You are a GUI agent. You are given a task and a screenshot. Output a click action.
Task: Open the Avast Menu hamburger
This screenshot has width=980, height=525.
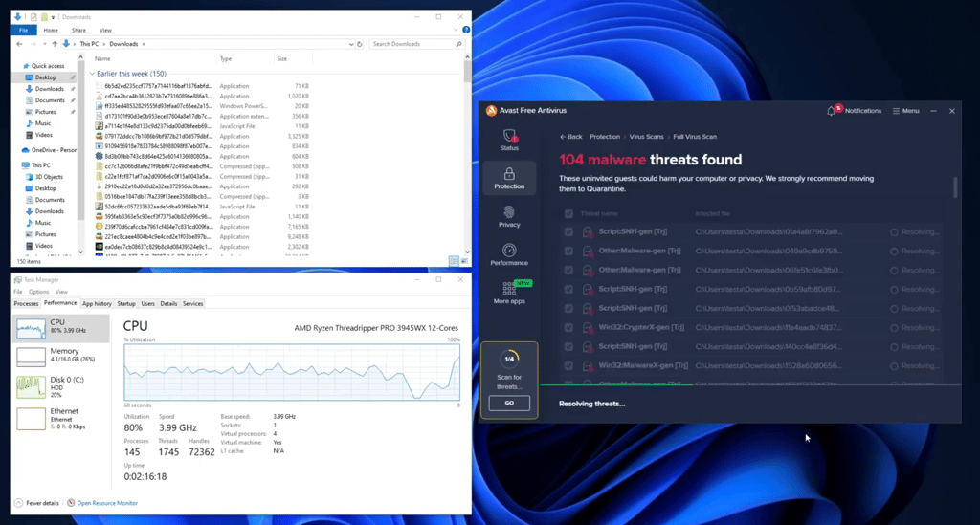point(905,111)
